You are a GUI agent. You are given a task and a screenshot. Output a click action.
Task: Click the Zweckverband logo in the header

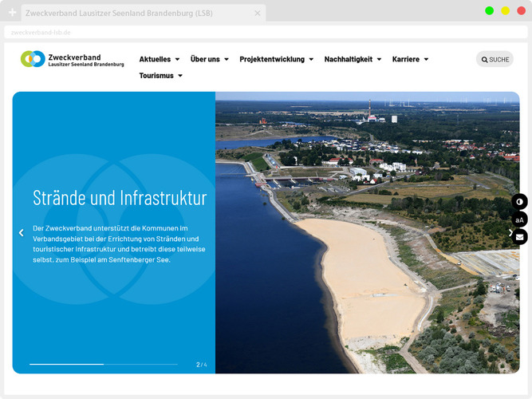coord(73,59)
